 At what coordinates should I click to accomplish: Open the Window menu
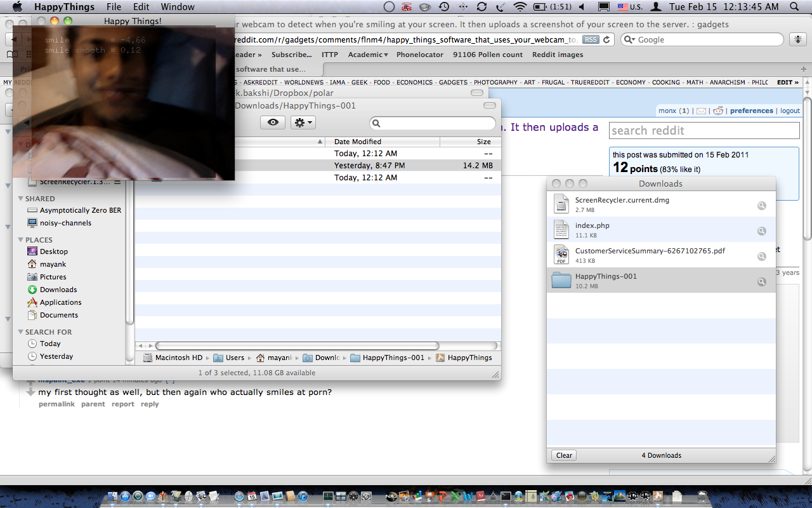click(178, 7)
